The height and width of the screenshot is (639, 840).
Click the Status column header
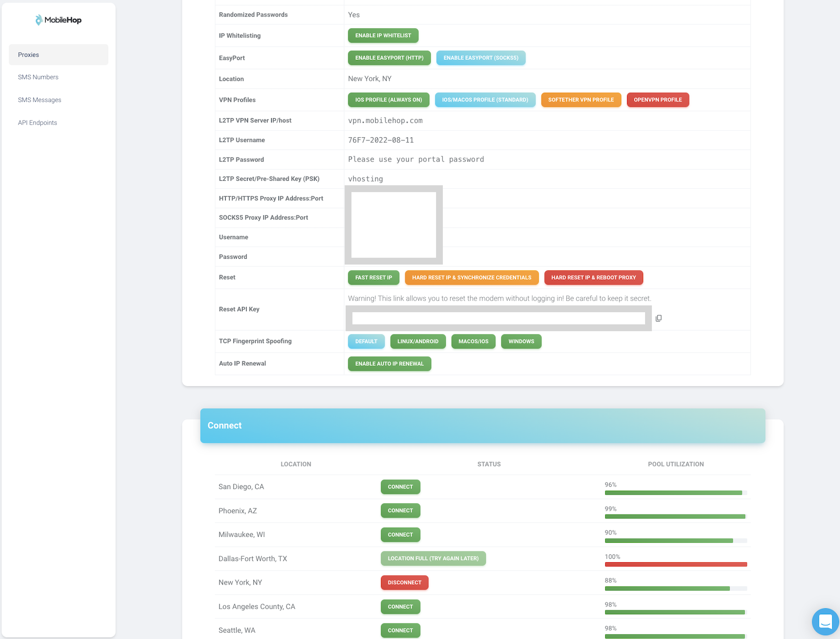point(489,464)
